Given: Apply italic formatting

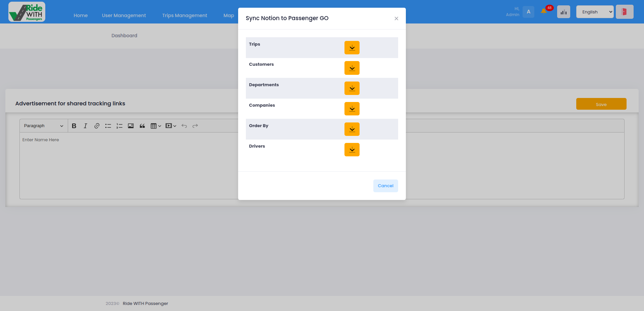Looking at the screenshot, I should (86, 126).
